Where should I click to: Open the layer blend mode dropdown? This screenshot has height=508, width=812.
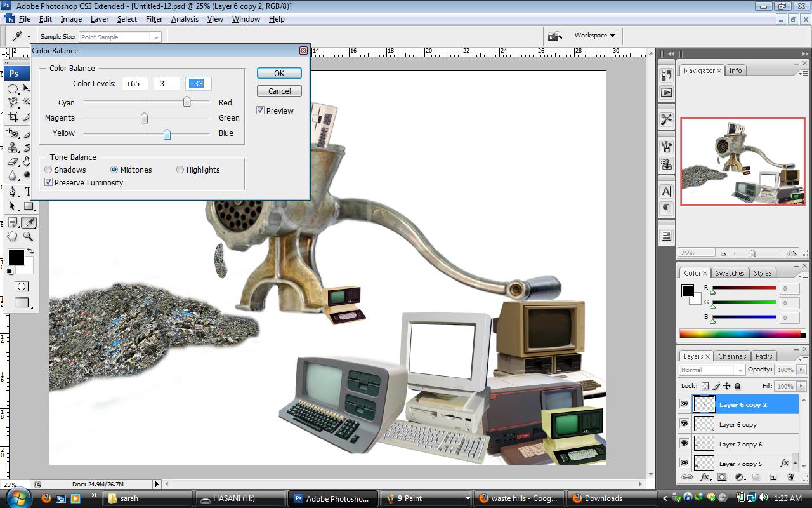pos(712,370)
